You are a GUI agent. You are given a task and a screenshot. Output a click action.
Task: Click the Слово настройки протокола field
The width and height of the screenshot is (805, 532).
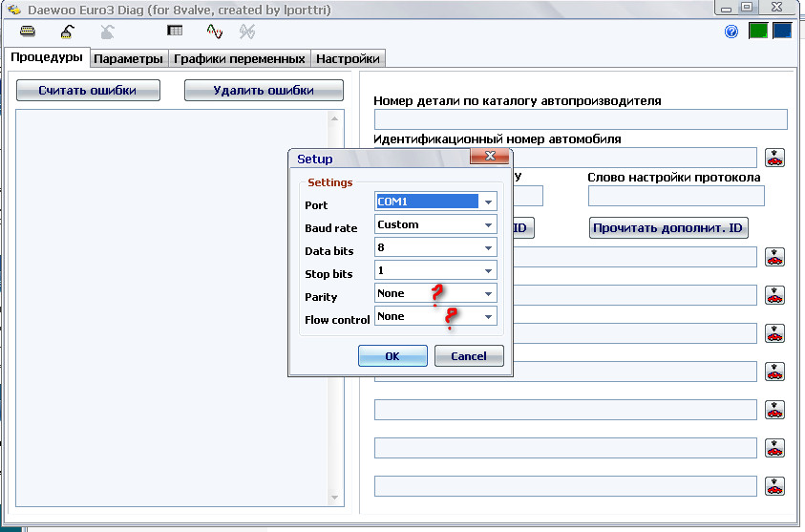676,196
